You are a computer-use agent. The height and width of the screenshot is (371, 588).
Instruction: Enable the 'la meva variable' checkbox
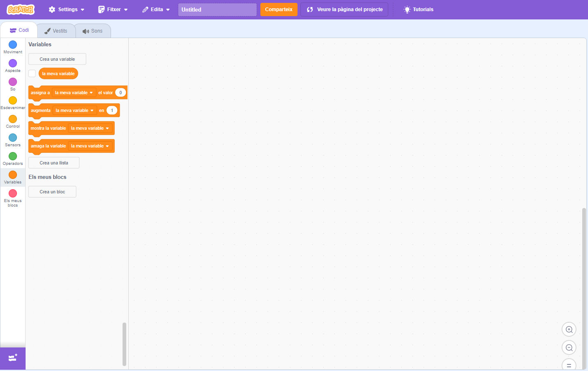(32, 74)
